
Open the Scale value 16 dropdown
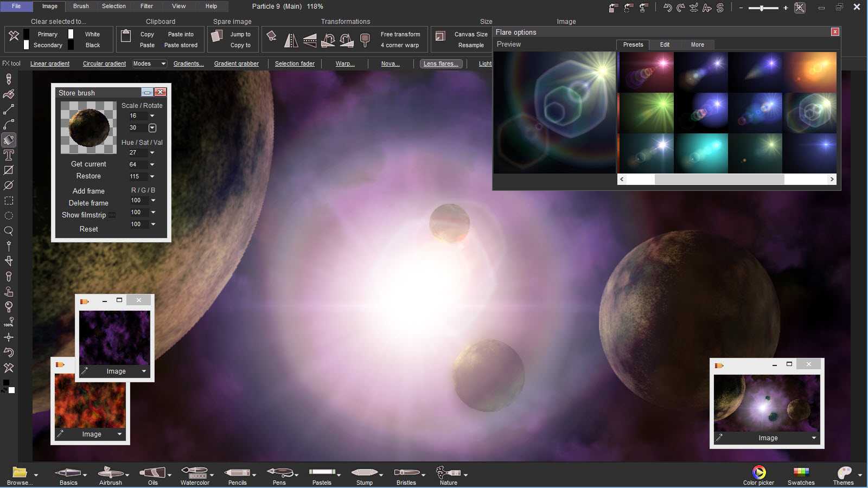(x=152, y=116)
